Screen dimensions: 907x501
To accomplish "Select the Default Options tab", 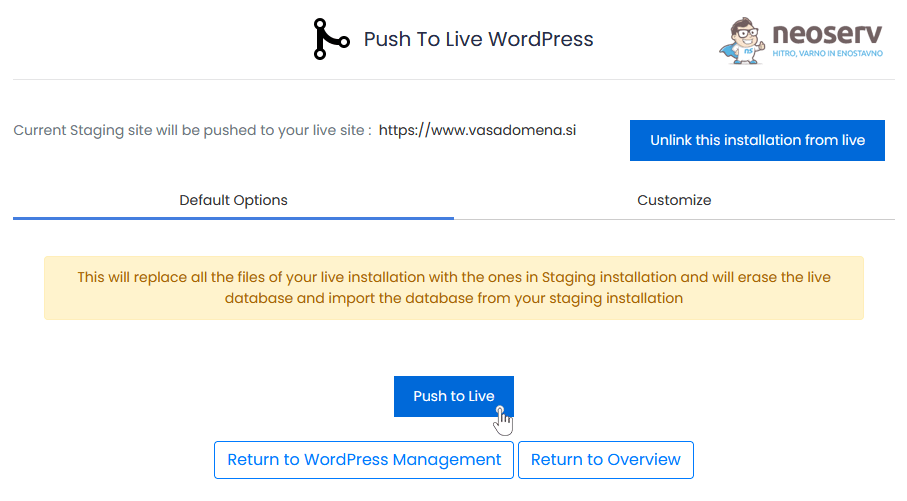I will [233, 200].
